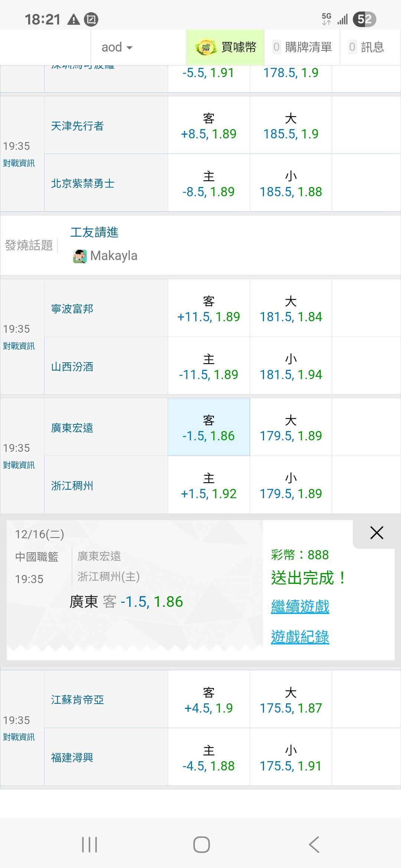The height and width of the screenshot is (868, 401).
Task: Open the aod account dropdown
Action: [117, 47]
